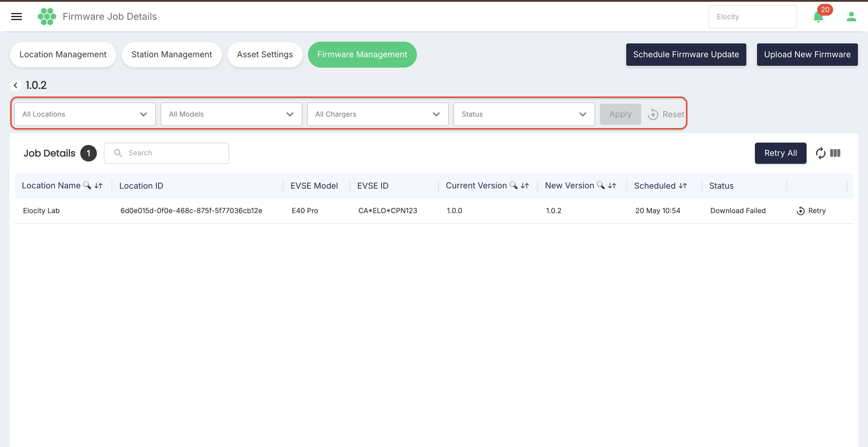Expand the All Models dropdown
Screen dimensions: 868x447
(x=231, y=115)
